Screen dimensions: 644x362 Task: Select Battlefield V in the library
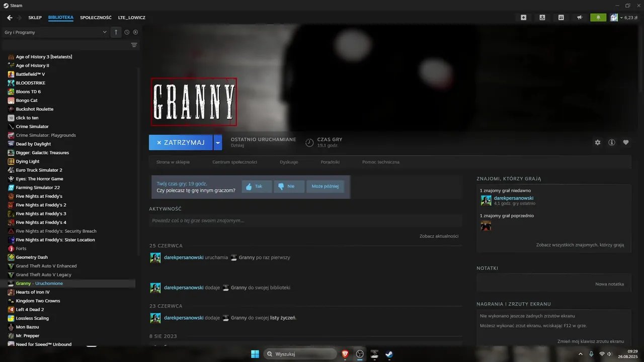point(30,74)
